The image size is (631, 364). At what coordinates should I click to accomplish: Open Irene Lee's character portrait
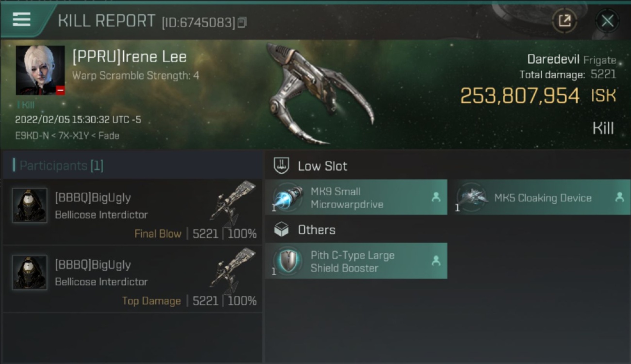[x=40, y=70]
